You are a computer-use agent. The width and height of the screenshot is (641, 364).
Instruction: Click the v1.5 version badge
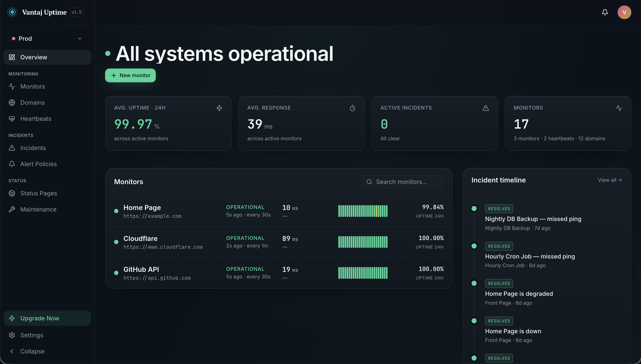coord(76,12)
